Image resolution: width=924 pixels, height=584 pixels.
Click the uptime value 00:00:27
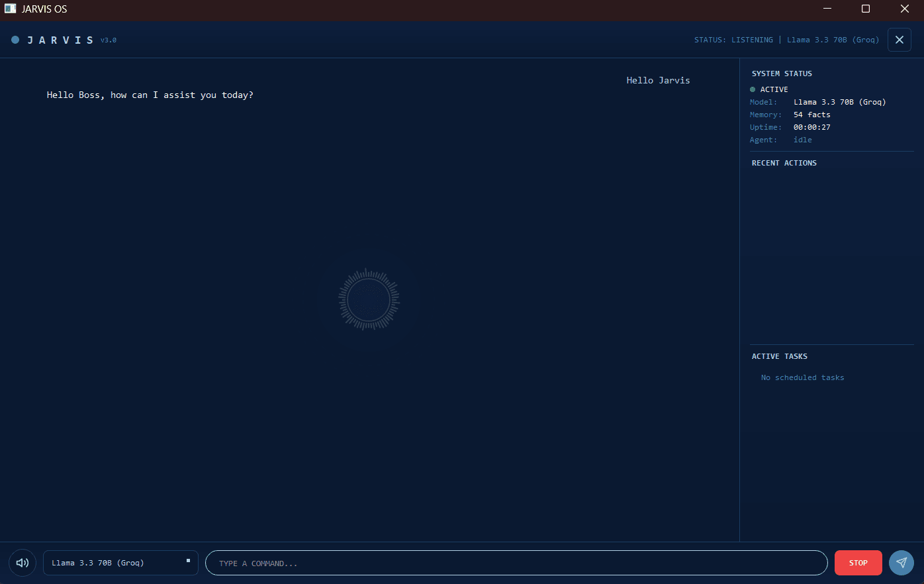[x=812, y=127]
